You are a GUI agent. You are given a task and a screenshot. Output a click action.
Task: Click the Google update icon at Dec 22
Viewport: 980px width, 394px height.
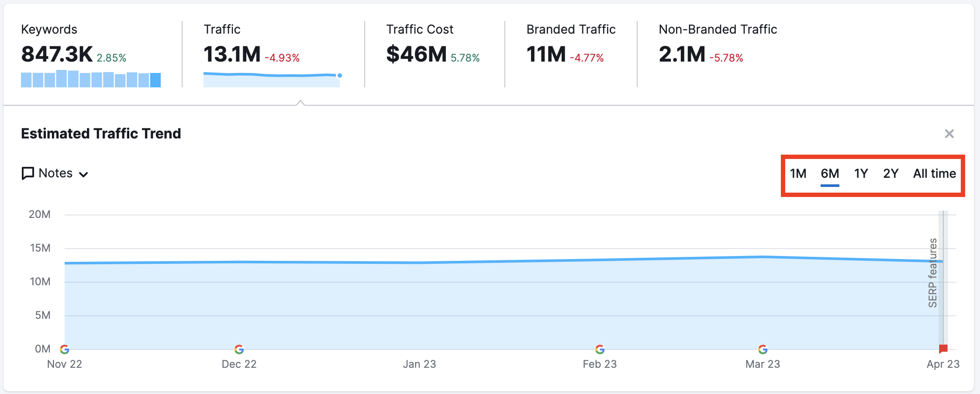239,349
